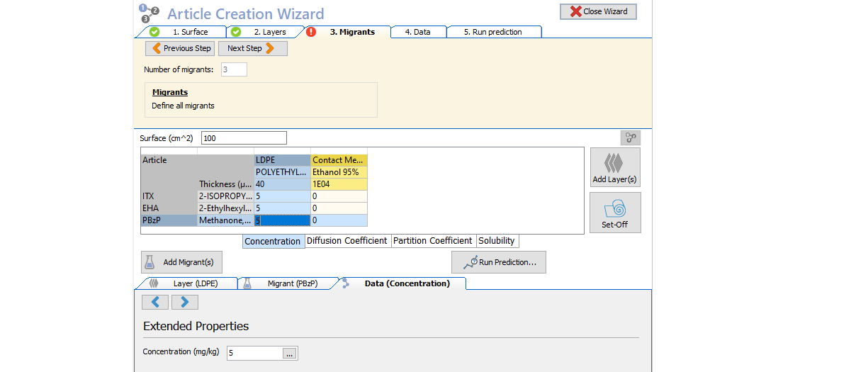Open the 5. Run prediction tab
The image size is (868, 372).
(492, 32)
